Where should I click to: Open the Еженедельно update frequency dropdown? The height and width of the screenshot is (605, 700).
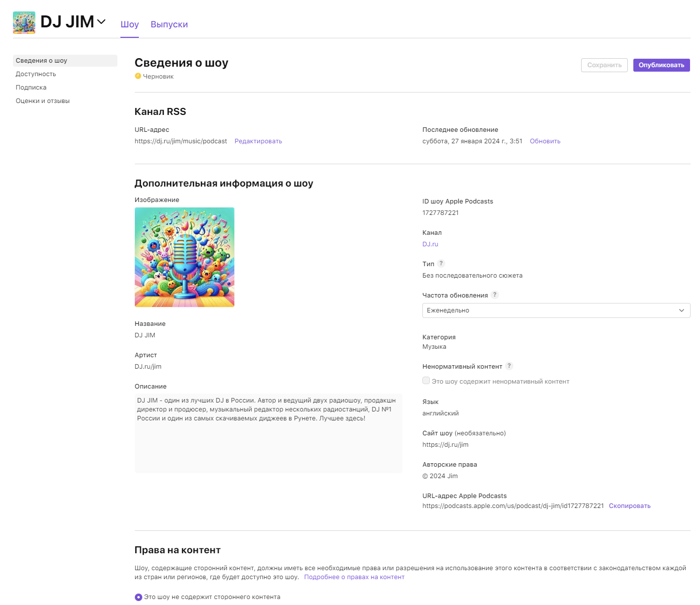click(556, 310)
